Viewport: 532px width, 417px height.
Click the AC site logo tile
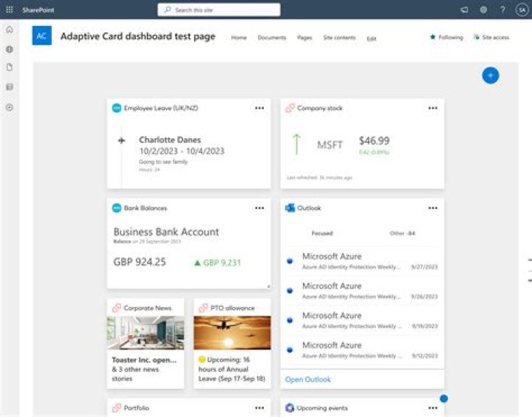[x=41, y=35]
